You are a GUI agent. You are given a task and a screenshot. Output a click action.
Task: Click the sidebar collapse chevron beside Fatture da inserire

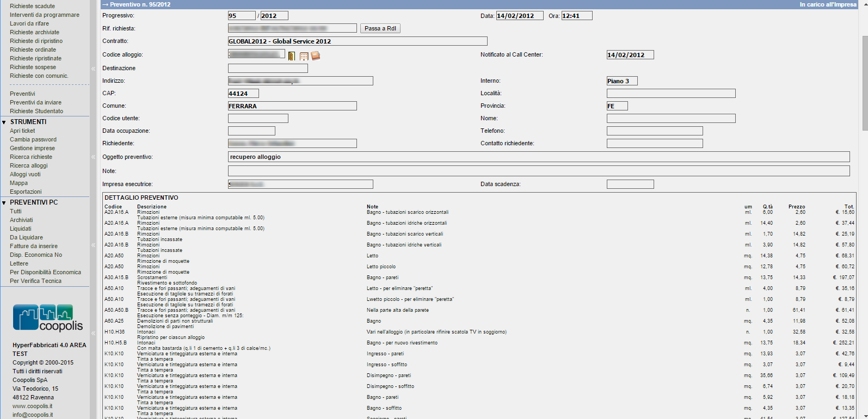tap(93, 245)
